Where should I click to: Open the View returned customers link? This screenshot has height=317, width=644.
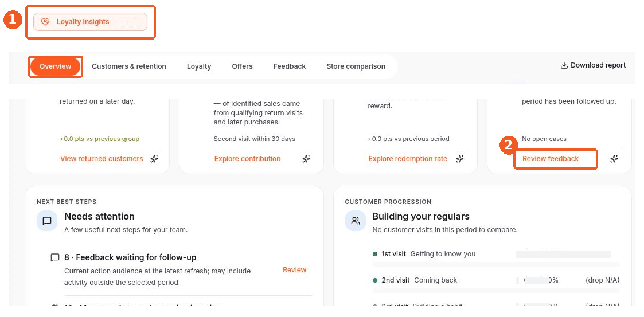(102, 159)
